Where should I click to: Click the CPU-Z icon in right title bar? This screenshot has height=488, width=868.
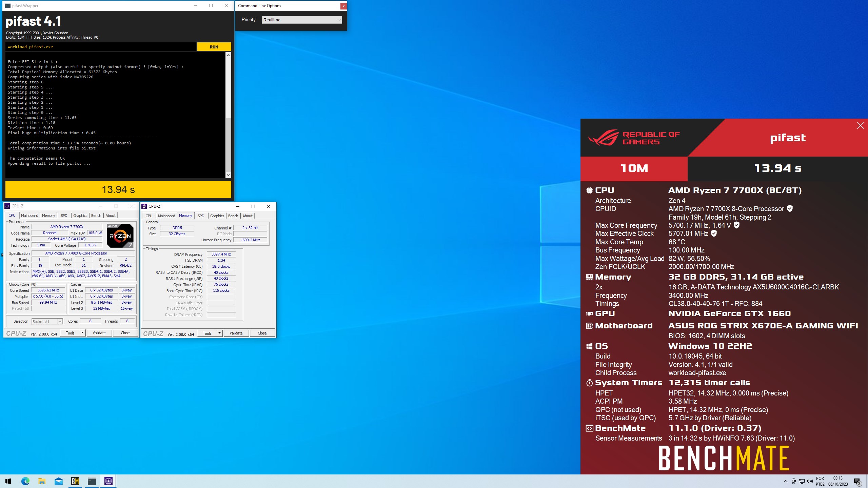[x=144, y=206]
